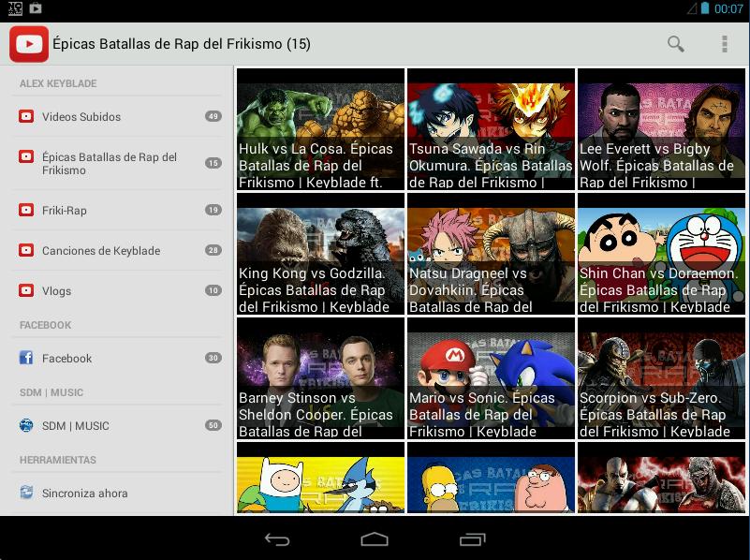Open Barney Stinson vs Sheldon Cooper video
This screenshot has width=750, height=560.
[x=320, y=377]
